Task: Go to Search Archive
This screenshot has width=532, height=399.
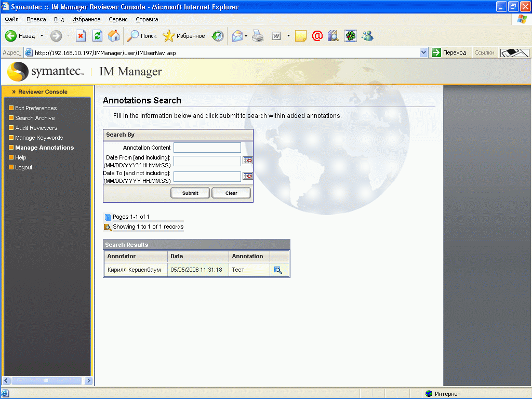Action: pyautogui.click(x=35, y=118)
